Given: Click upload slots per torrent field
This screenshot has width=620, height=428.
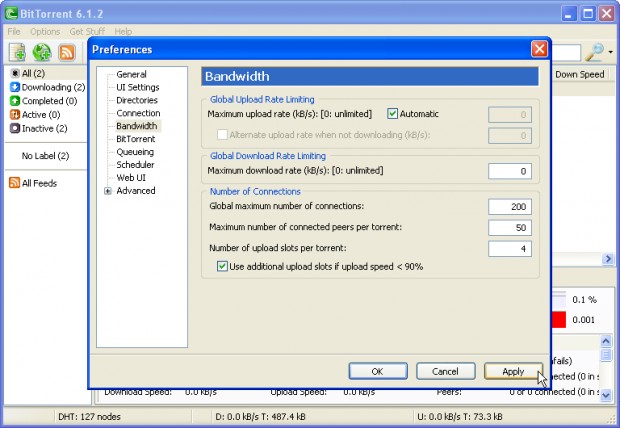Looking at the screenshot, I should [x=510, y=249].
